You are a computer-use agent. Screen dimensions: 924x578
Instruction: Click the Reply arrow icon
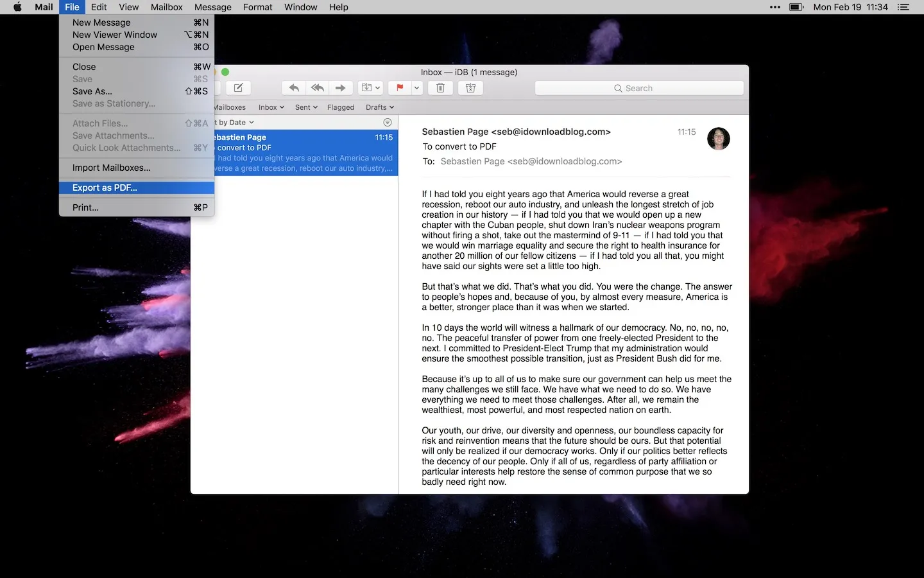tap(293, 87)
